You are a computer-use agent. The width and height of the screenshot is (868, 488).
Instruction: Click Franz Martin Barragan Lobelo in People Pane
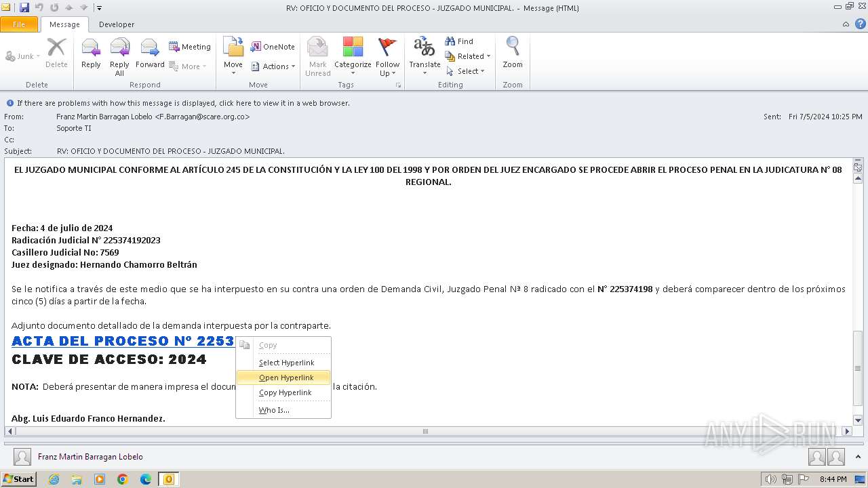pos(90,457)
